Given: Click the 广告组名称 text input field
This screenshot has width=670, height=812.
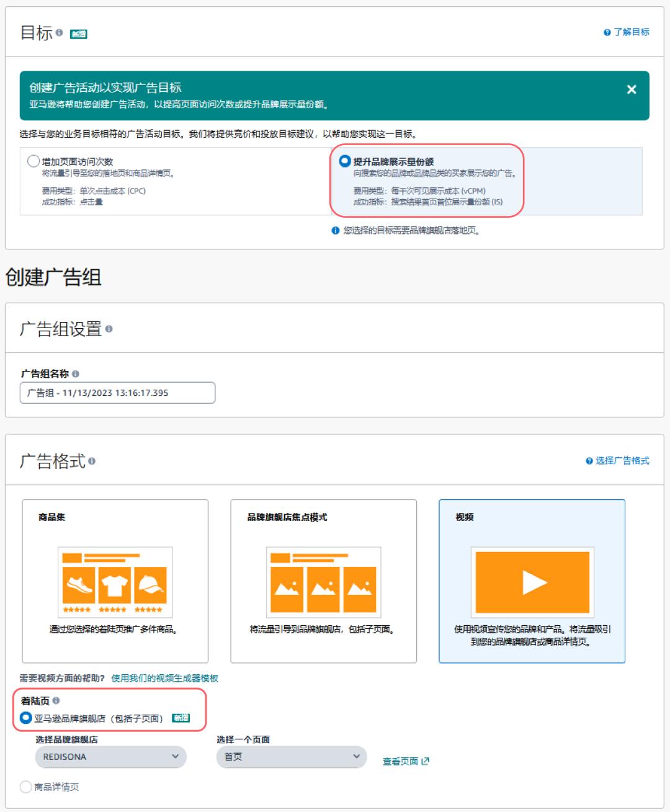Looking at the screenshot, I should [117, 393].
